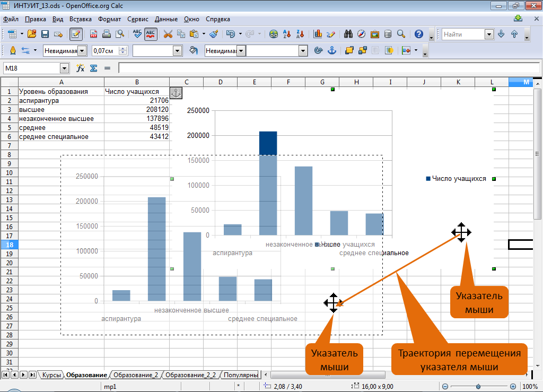Open the Gallery
Viewport: 543px width, 392px height.
(x=375, y=34)
